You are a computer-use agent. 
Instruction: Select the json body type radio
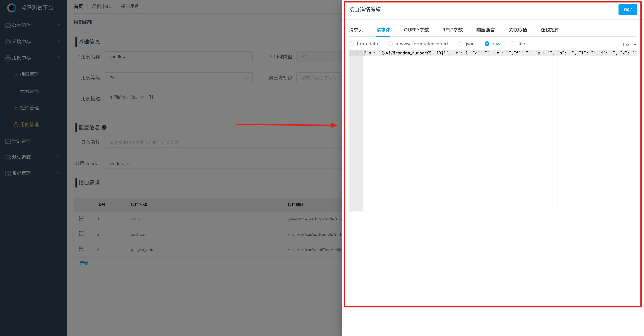coord(460,44)
